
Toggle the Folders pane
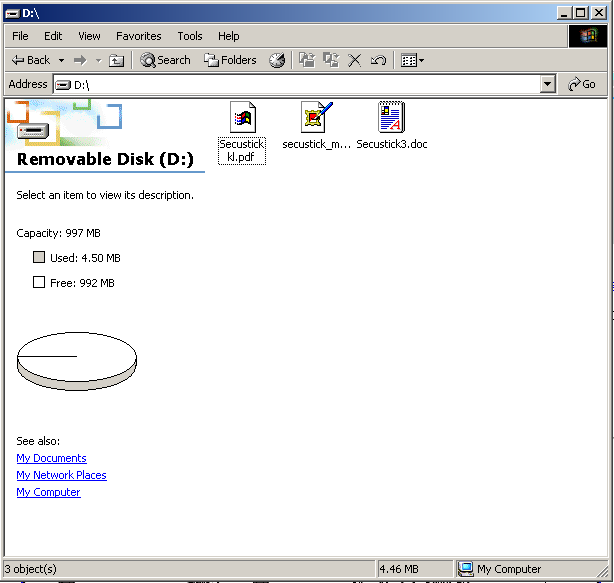[x=230, y=60]
